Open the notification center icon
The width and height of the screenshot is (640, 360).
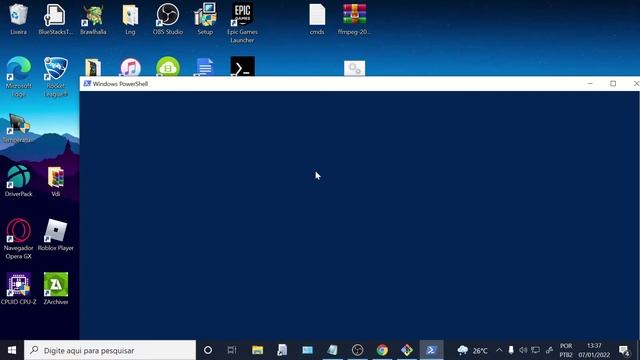pyautogui.click(x=624, y=350)
